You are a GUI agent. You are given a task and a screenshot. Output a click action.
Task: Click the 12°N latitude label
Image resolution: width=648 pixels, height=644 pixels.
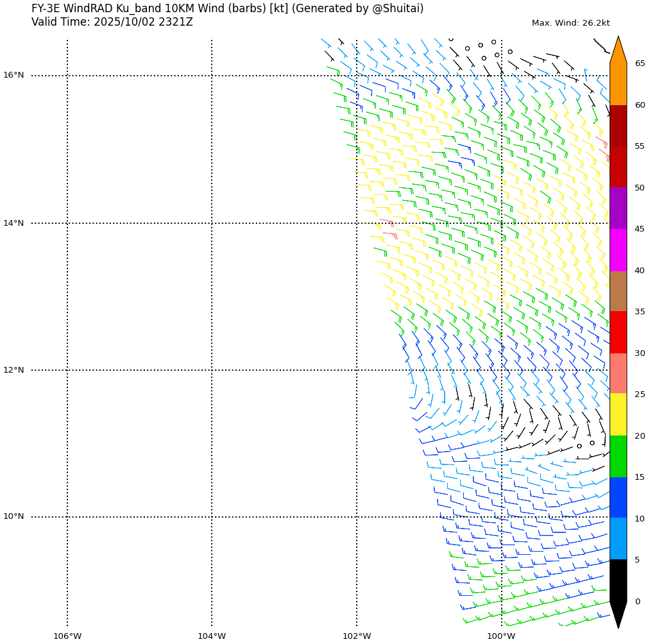coord(13,370)
